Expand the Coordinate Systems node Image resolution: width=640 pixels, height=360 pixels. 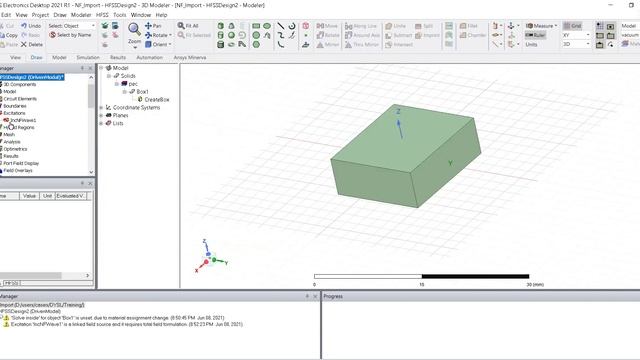click(x=101, y=107)
